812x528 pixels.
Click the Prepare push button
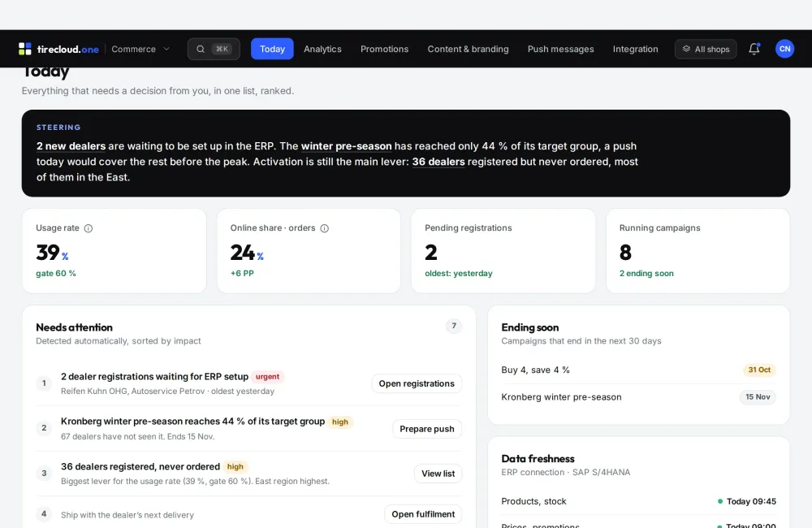427,429
